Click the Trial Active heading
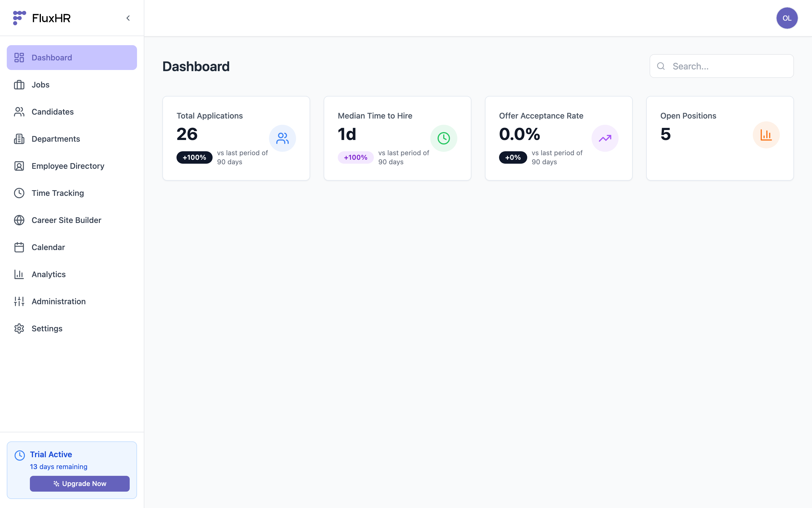The image size is (812, 508). pos(51,454)
